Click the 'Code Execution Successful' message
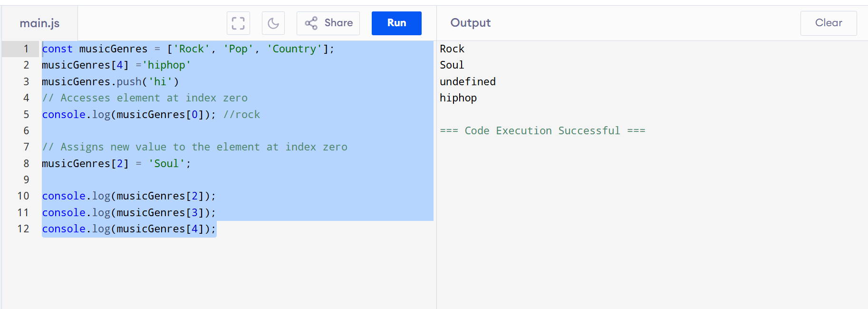This screenshot has height=309, width=868. pyautogui.click(x=542, y=131)
